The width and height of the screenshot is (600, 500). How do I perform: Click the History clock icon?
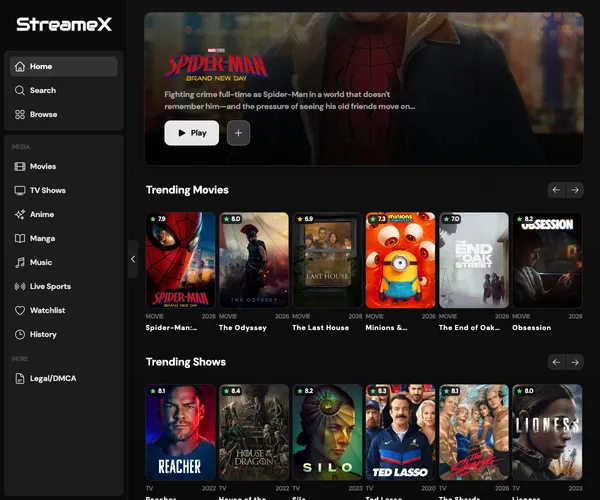(x=20, y=334)
